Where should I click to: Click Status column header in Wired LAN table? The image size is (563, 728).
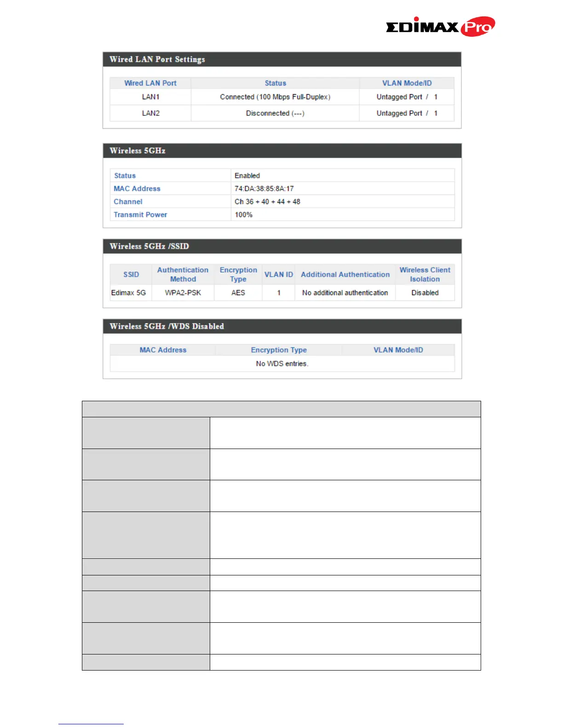click(x=275, y=83)
